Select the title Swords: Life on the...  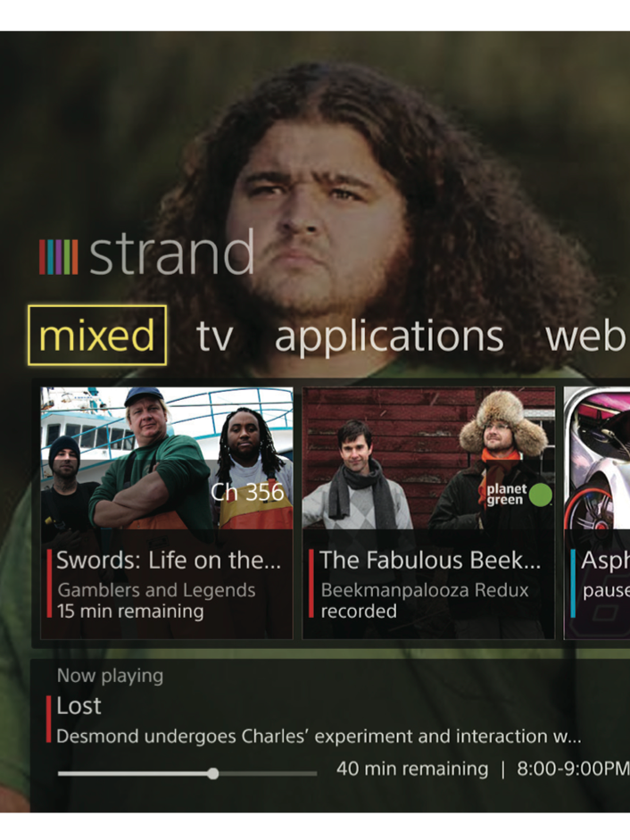point(169,561)
